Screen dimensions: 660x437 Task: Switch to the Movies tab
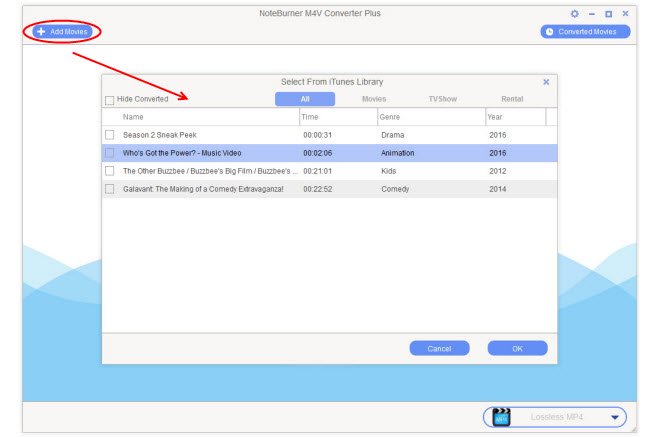374,99
